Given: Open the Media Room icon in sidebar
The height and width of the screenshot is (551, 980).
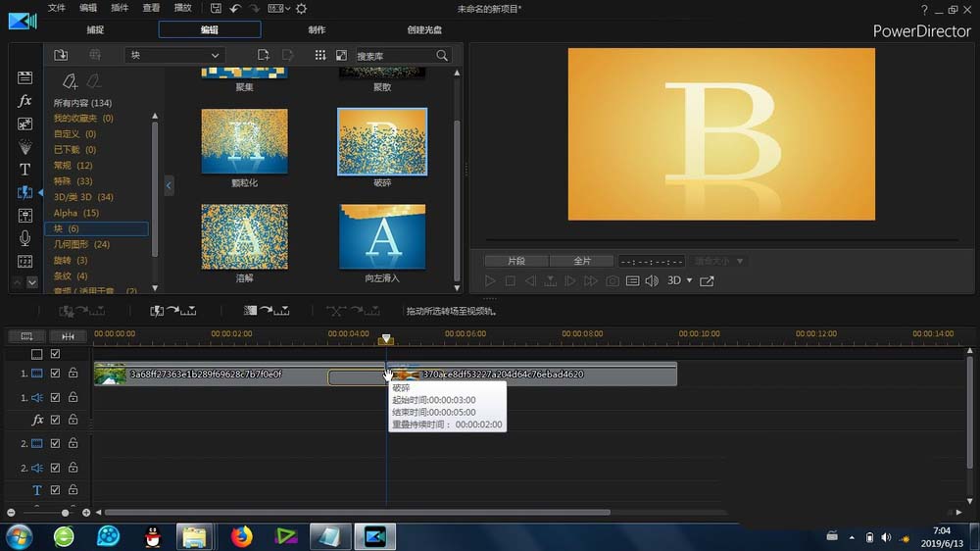Looking at the screenshot, I should [x=25, y=77].
